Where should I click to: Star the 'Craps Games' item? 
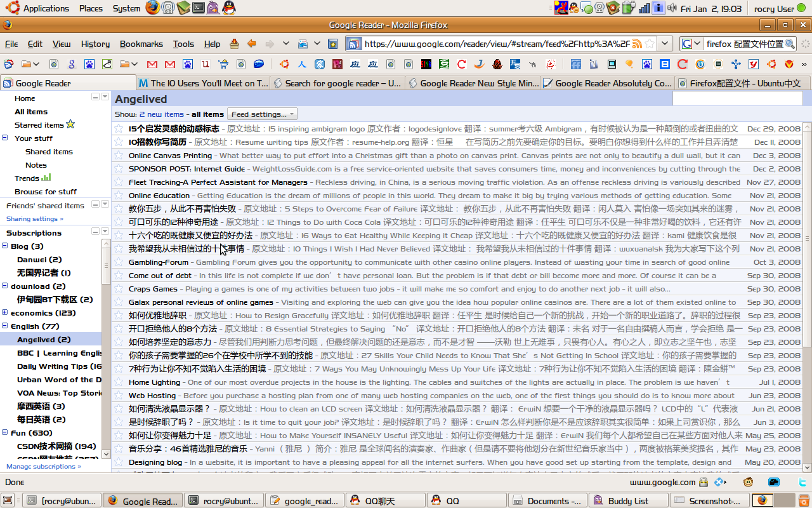(119, 289)
